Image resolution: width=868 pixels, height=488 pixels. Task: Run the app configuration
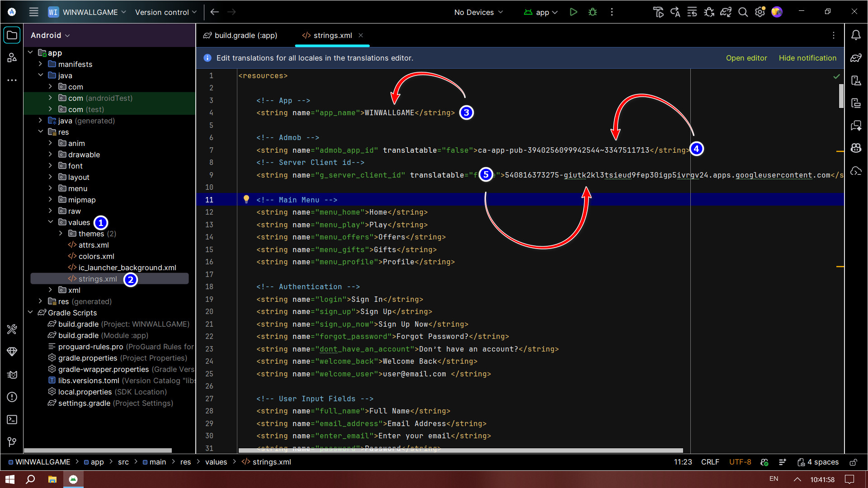[573, 12]
